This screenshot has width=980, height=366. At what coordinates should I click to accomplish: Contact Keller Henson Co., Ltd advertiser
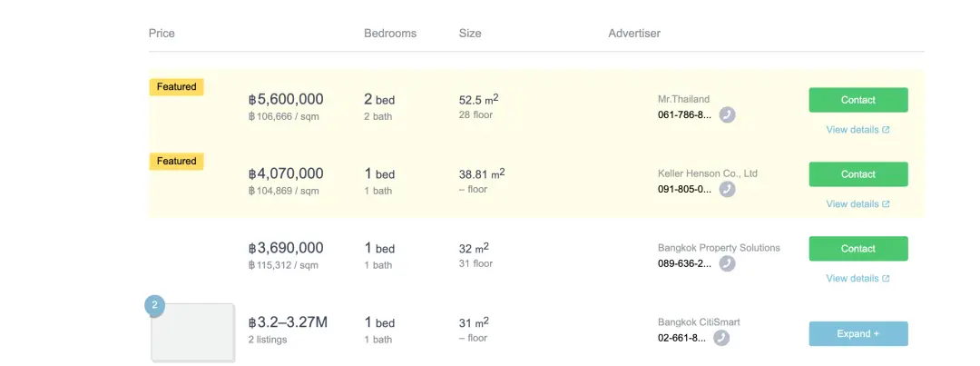858,174
